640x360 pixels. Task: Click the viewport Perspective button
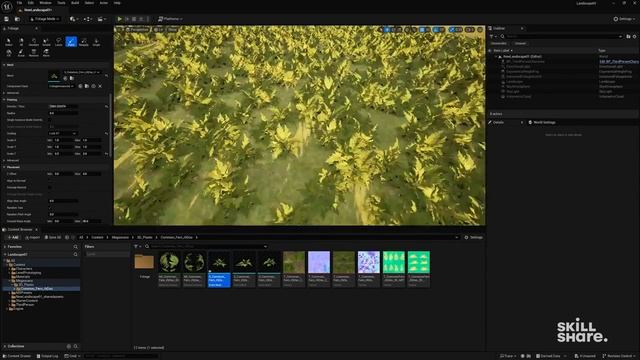pos(137,30)
